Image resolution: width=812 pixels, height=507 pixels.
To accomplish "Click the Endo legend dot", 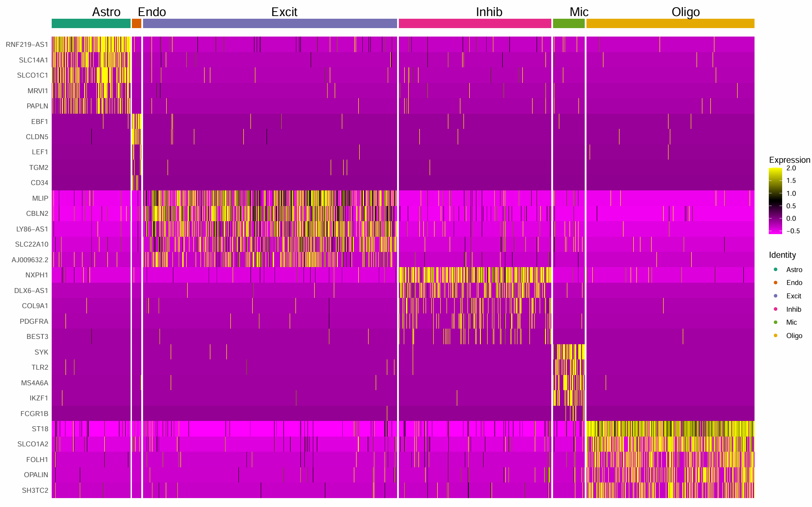I will pos(775,283).
